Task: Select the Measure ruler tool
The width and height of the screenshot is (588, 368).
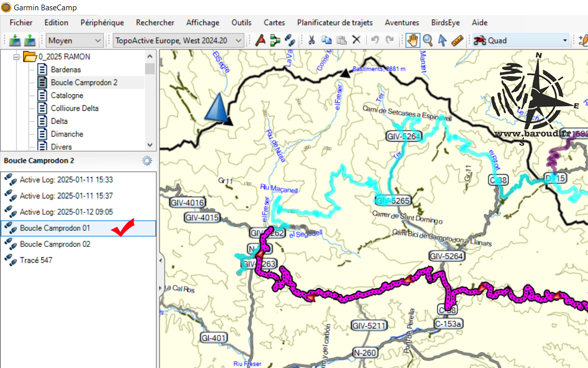Action: click(457, 41)
